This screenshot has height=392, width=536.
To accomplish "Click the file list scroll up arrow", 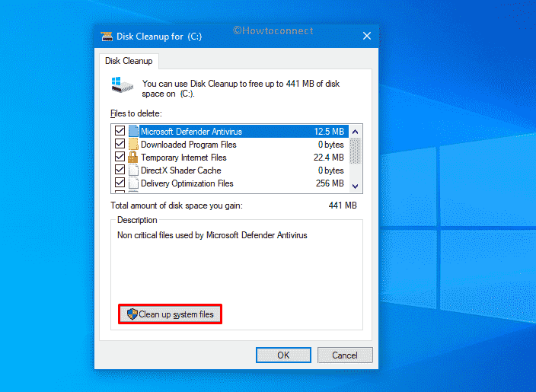I will 355,132.
